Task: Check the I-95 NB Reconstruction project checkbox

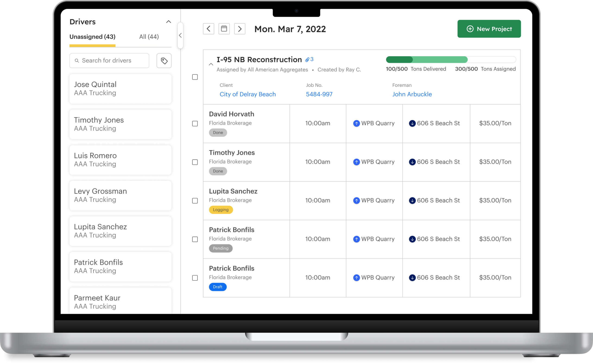Action: point(195,77)
